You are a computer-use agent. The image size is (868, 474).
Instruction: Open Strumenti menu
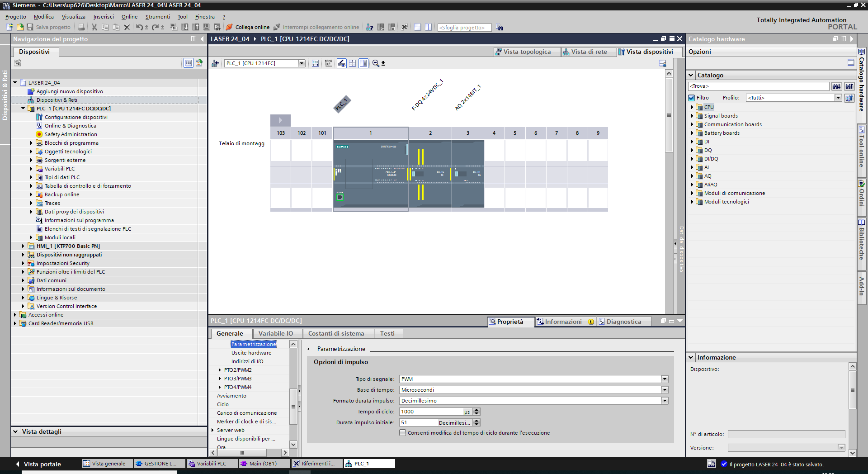[157, 17]
